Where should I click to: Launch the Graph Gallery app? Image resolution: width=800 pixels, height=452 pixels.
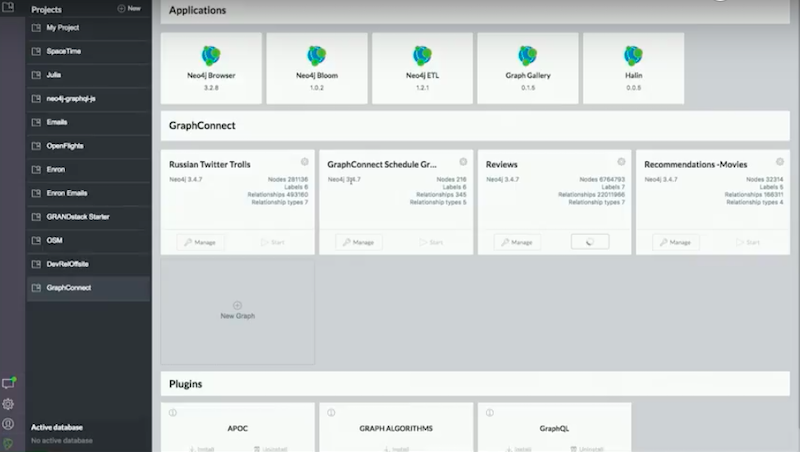point(528,68)
